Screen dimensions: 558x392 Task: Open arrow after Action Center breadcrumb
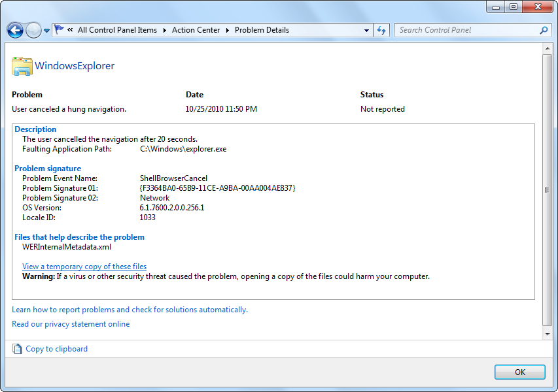228,30
